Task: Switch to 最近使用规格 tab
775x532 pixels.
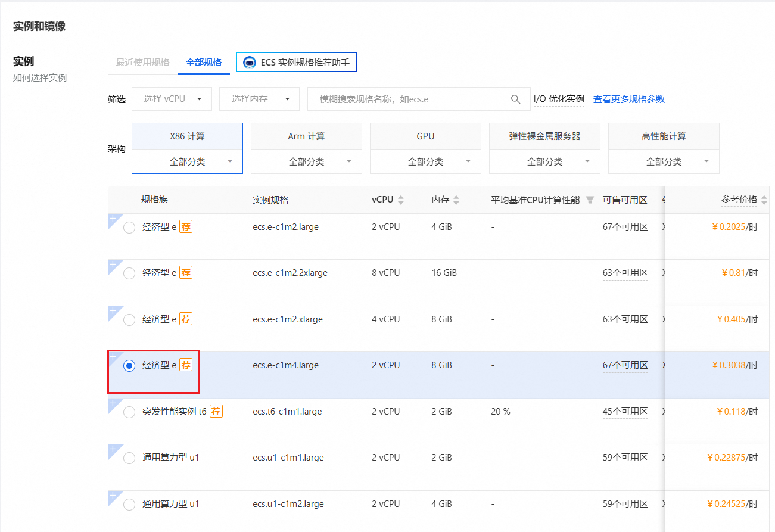Action: 142,62
